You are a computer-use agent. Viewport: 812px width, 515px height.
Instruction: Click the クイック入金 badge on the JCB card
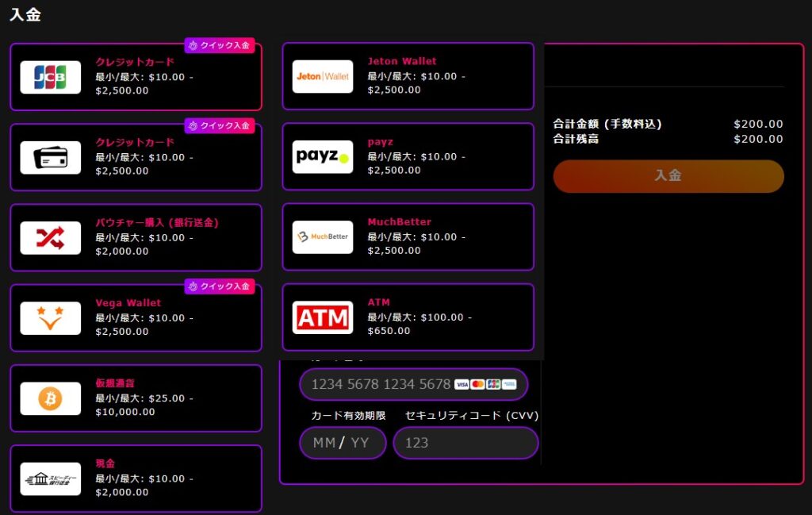(220, 45)
